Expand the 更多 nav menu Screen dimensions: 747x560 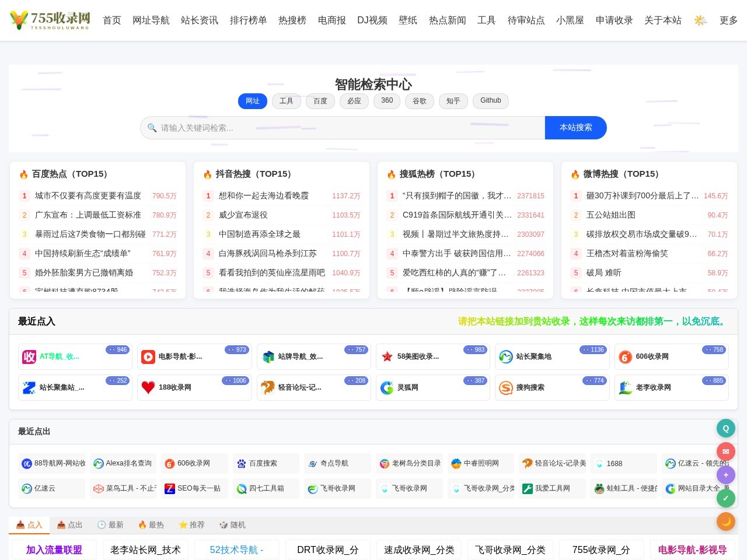pos(728,20)
